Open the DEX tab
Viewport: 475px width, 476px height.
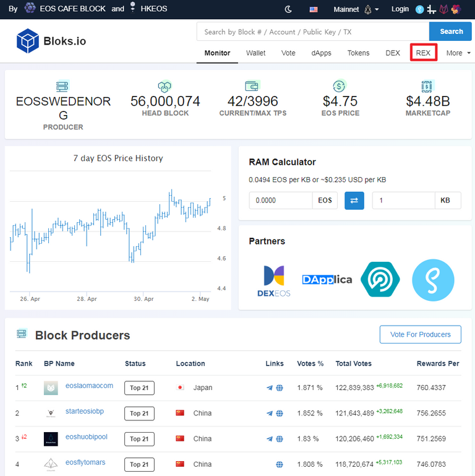393,53
